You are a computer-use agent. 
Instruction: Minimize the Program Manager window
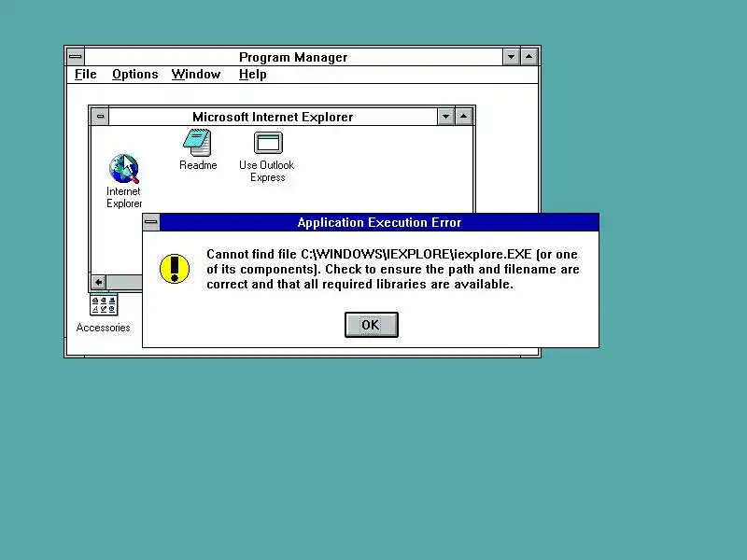[511, 57]
